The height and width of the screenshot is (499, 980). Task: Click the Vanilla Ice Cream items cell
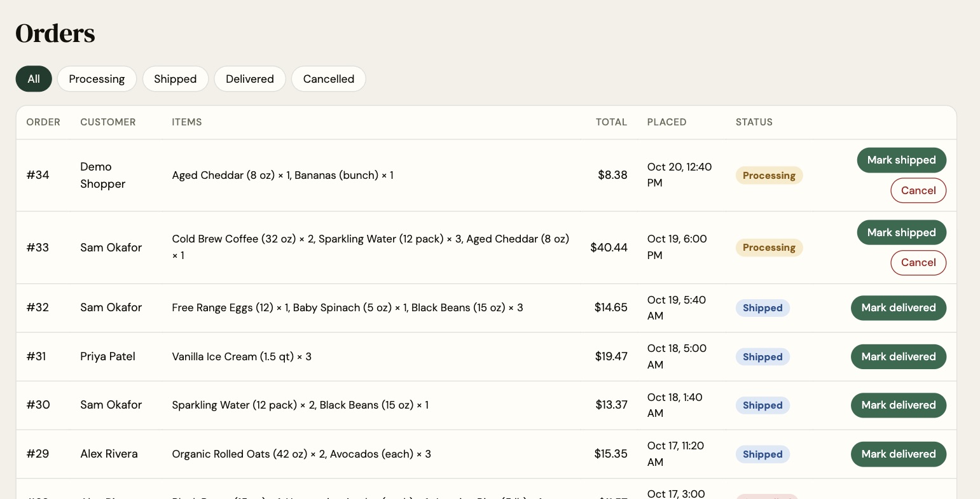tap(242, 356)
